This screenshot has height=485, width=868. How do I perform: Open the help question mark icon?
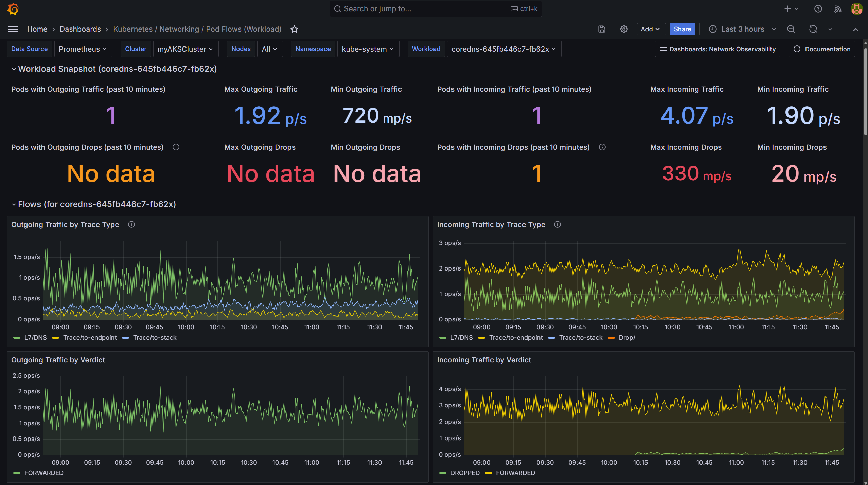pos(818,9)
